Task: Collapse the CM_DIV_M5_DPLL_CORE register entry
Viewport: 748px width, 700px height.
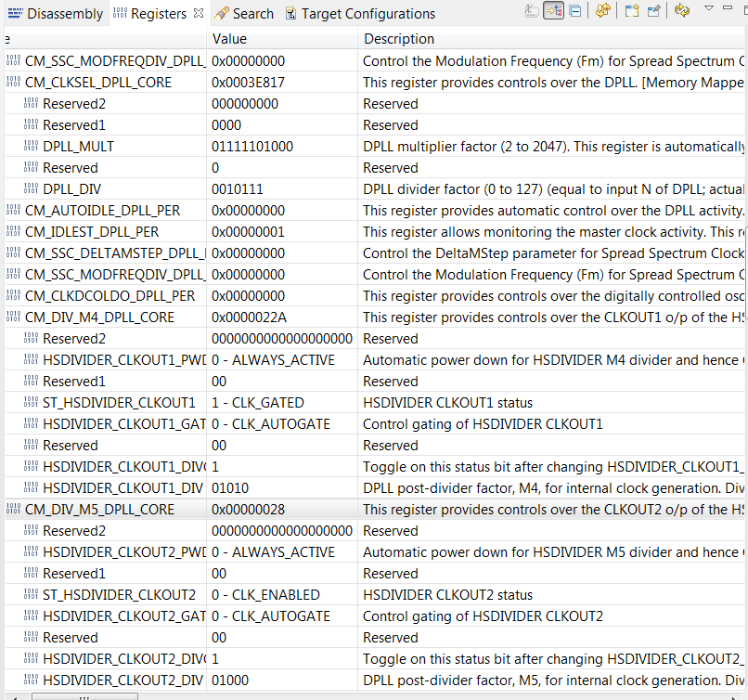Action: (x=6, y=509)
